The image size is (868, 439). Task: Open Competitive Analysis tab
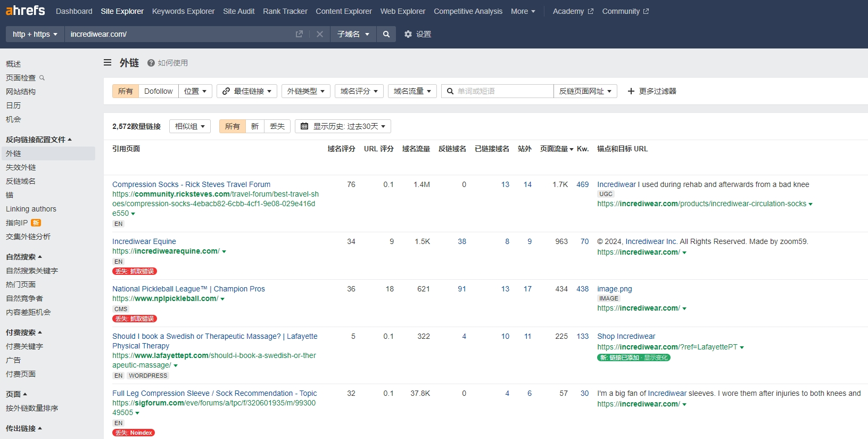468,11
